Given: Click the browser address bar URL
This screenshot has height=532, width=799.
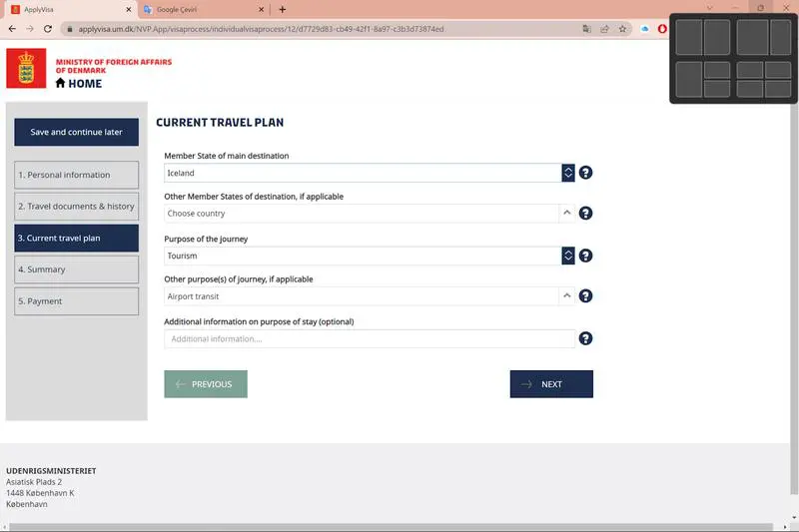Looking at the screenshot, I should (261, 29).
